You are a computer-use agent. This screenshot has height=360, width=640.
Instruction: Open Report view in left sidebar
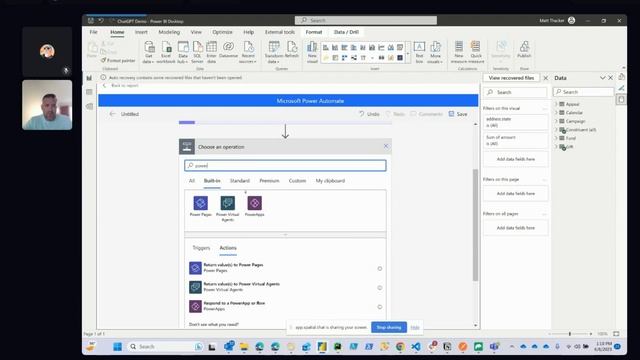[x=89, y=78]
